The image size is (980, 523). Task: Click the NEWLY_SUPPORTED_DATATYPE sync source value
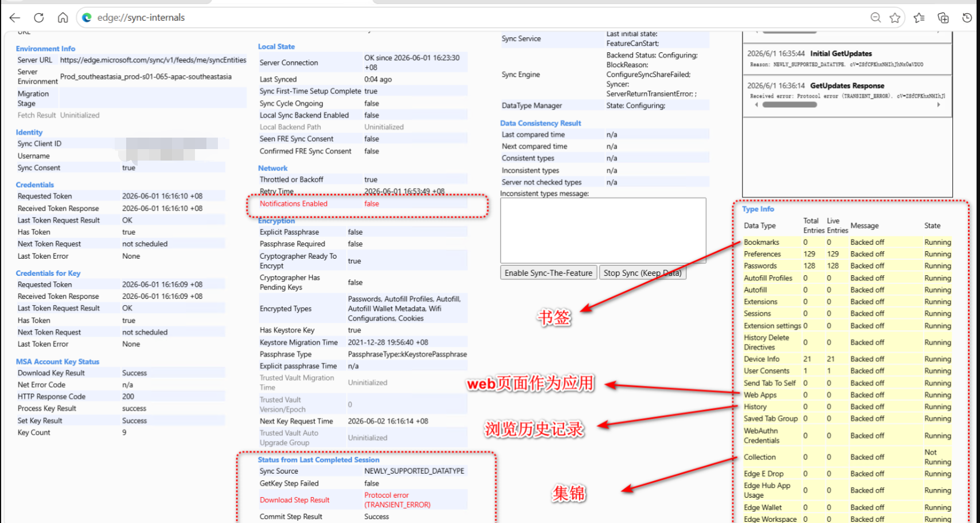tap(414, 471)
